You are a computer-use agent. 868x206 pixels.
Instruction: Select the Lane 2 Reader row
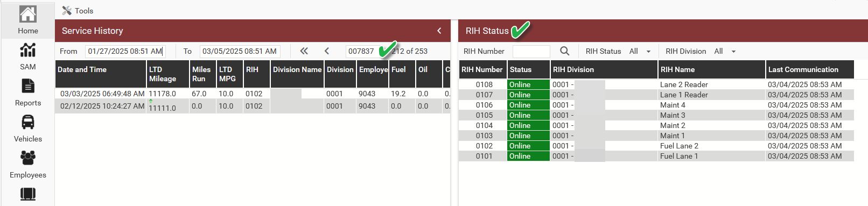coord(656,84)
